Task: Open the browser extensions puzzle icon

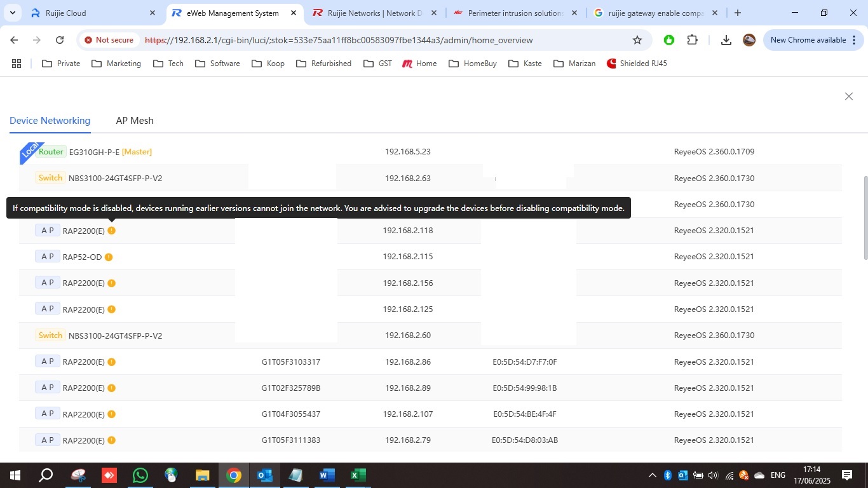Action: point(692,40)
